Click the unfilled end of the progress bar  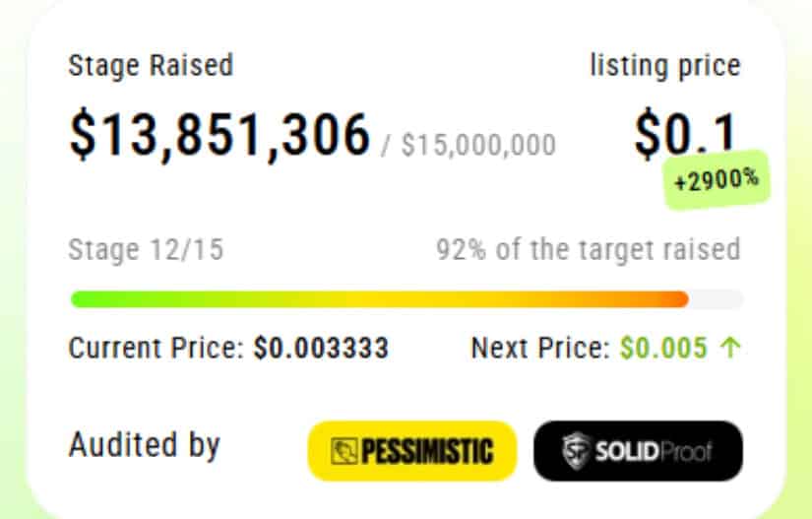tap(717, 299)
